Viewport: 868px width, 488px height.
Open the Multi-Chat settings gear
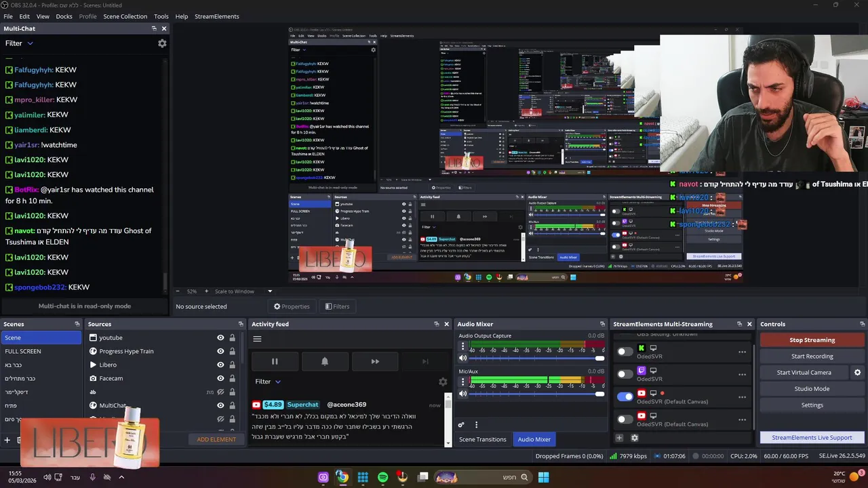[x=162, y=43]
